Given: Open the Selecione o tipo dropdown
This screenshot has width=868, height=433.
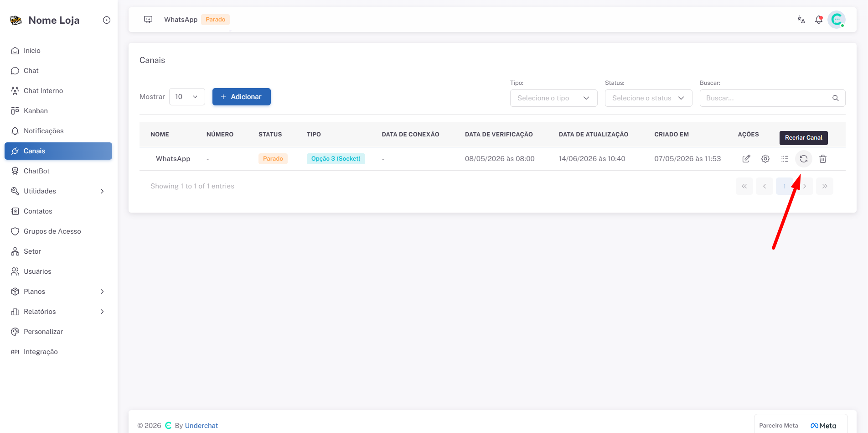Looking at the screenshot, I should click(553, 98).
